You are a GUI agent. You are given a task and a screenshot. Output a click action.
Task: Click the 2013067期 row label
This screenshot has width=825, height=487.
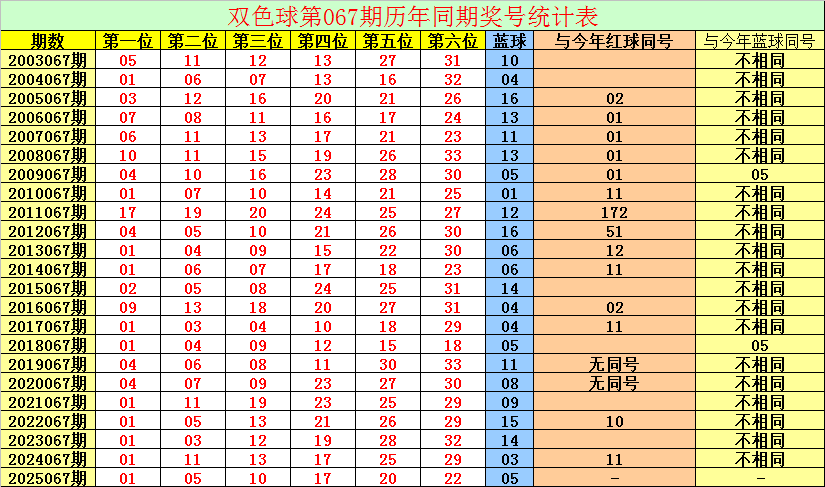(x=47, y=250)
